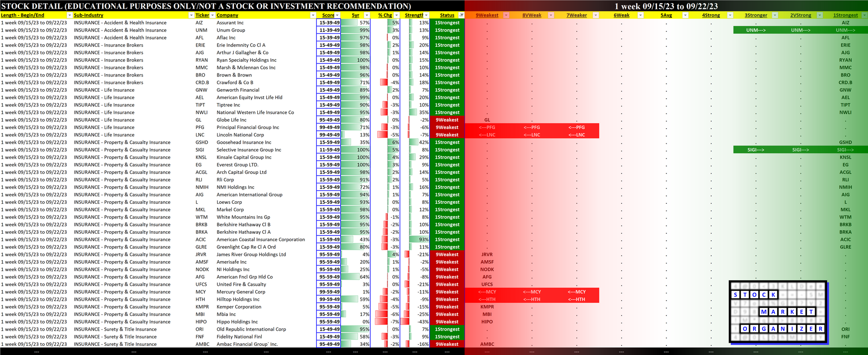
Task: Open the Score column filter dropdown
Action: click(337, 15)
